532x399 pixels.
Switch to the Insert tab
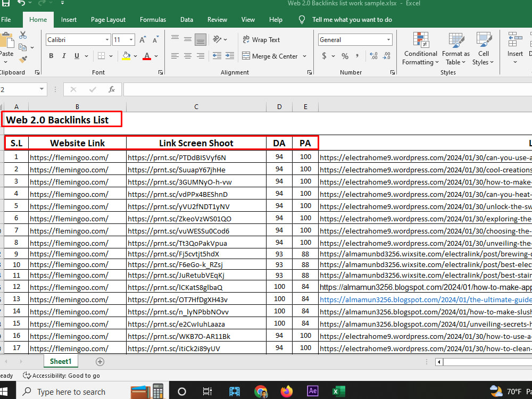(x=69, y=20)
